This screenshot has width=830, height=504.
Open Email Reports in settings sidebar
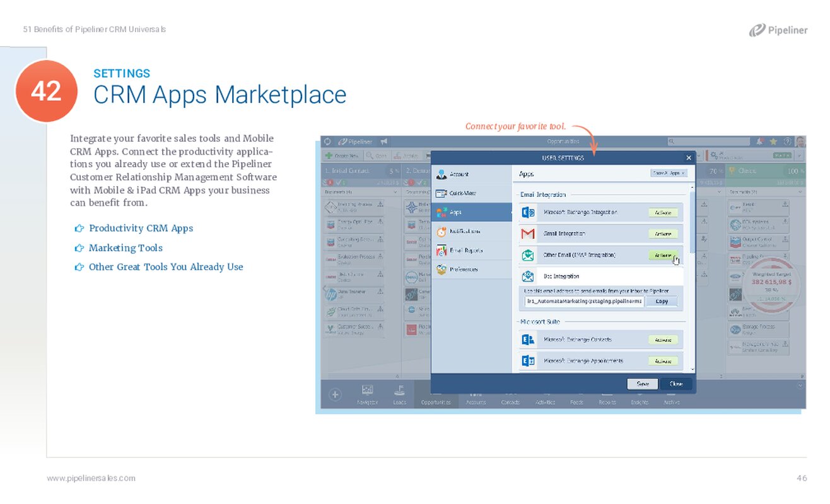(x=466, y=250)
